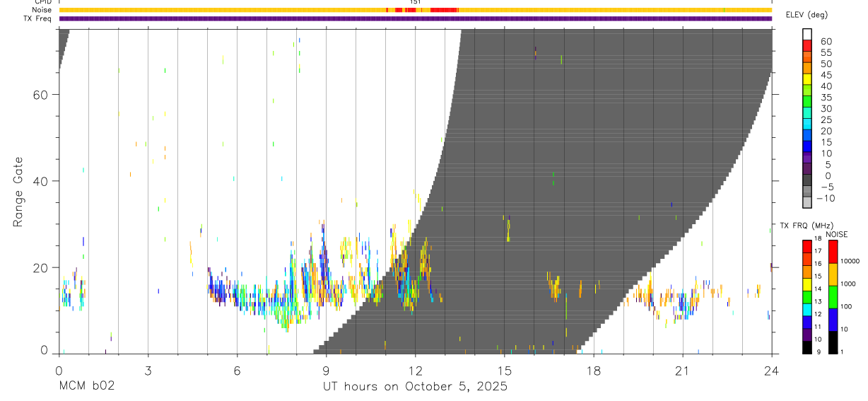Click the 14 label on the TX FRQ scale
The image size is (868, 401).
tap(817, 289)
